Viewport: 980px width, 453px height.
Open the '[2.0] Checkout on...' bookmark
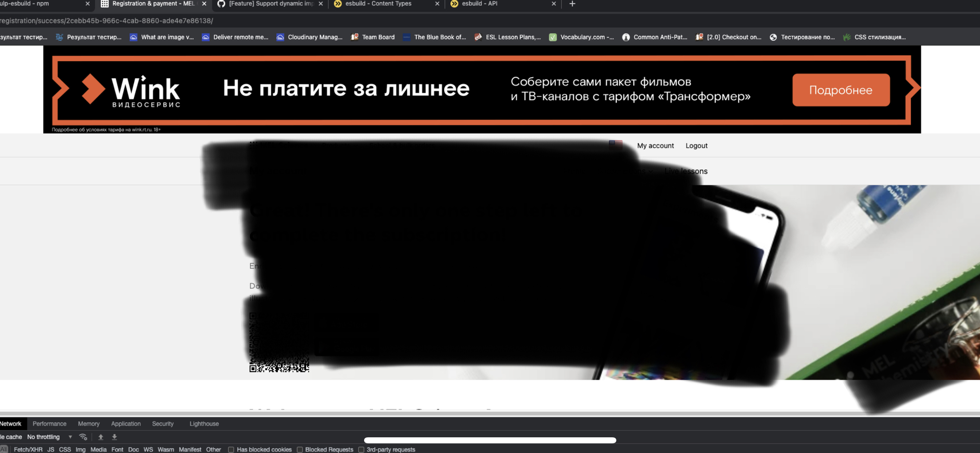click(x=728, y=37)
